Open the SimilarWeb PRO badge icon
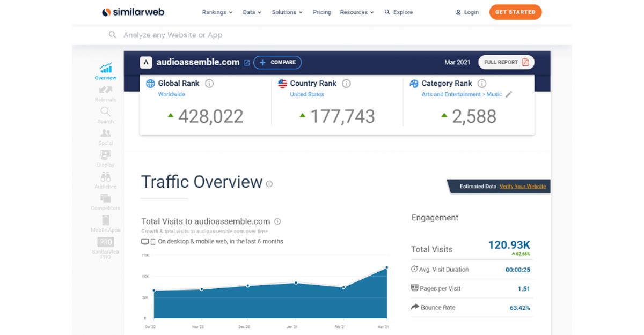Screen dimensions: 644x335 [106, 242]
